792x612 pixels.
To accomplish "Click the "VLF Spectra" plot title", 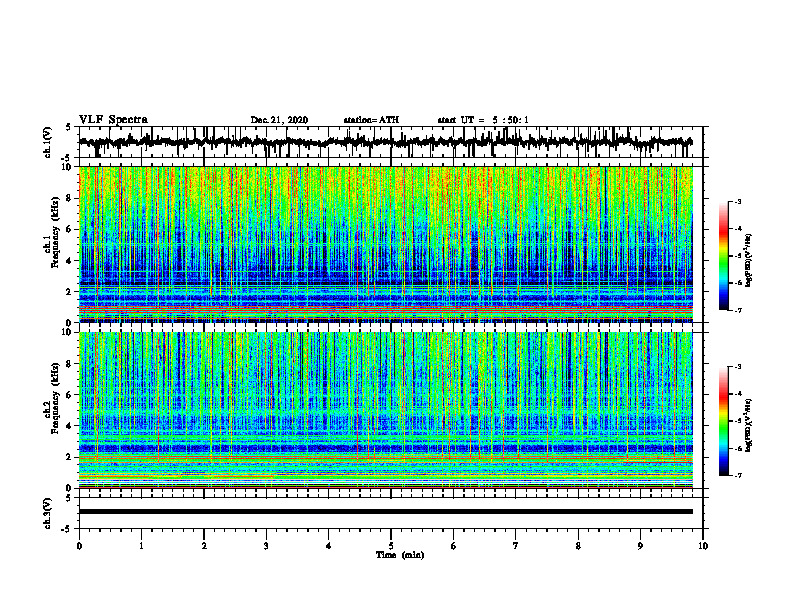I will [113, 120].
